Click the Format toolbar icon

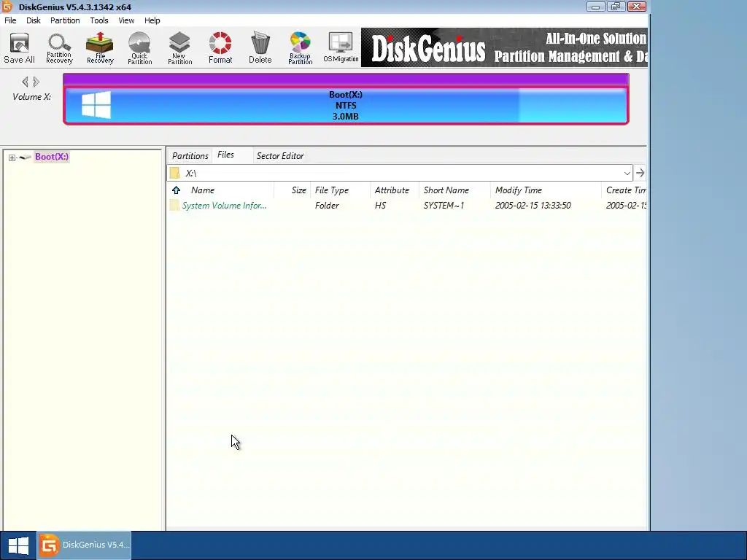(220, 48)
